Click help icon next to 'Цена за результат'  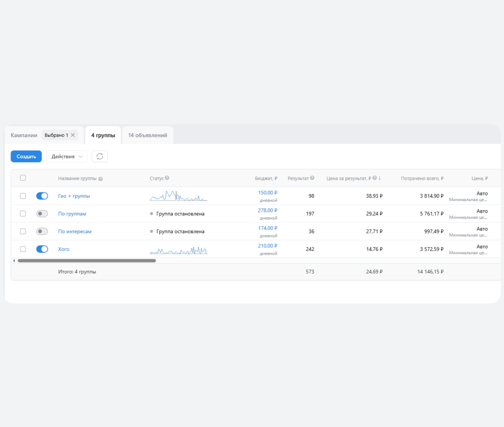pos(375,178)
